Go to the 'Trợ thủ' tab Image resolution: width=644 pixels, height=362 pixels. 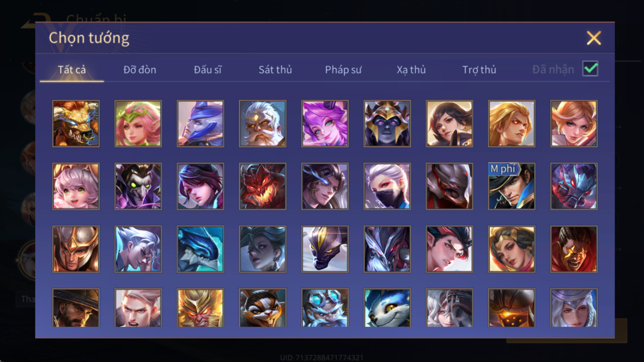(x=479, y=70)
